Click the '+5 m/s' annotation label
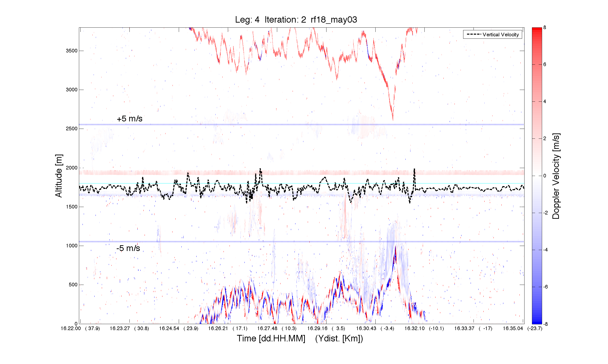The height and width of the screenshot is (364, 608). 129,119
